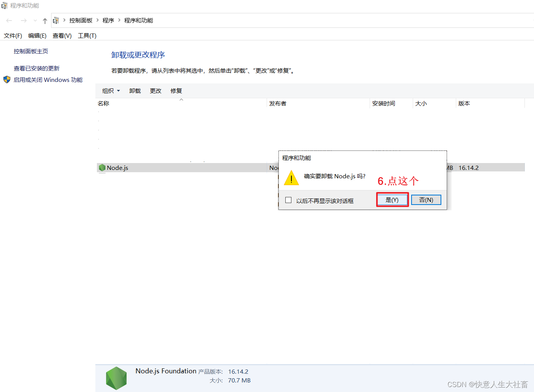Click the large Node.js icon in details pane

click(x=116, y=378)
